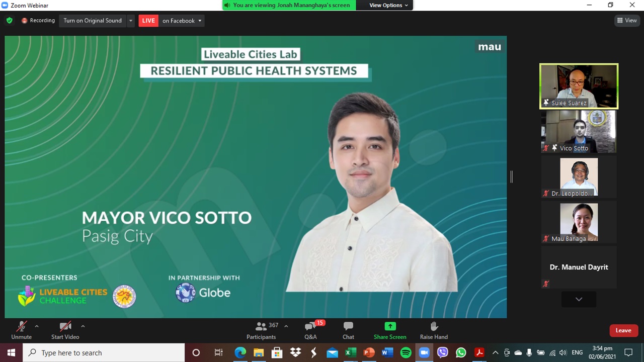The image size is (644, 362).
Task: Open Adobe Acrobat from taskbar
Action: (x=479, y=352)
